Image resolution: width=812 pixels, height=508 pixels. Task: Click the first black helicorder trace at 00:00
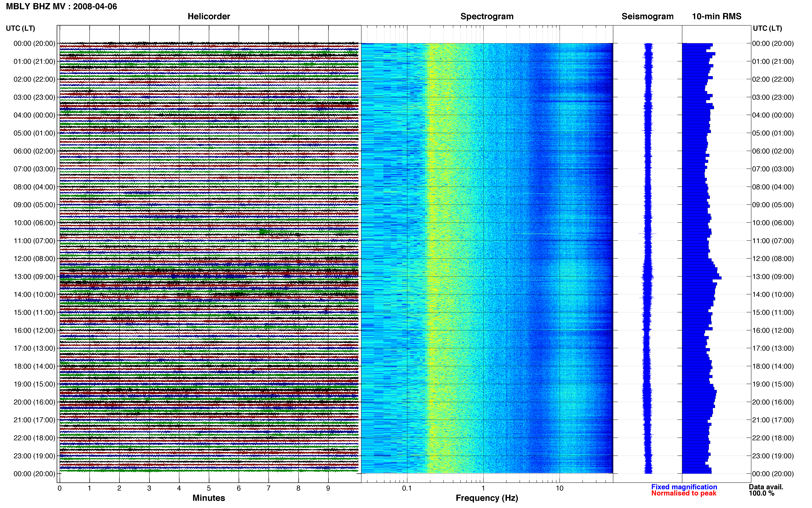pos(209,43)
